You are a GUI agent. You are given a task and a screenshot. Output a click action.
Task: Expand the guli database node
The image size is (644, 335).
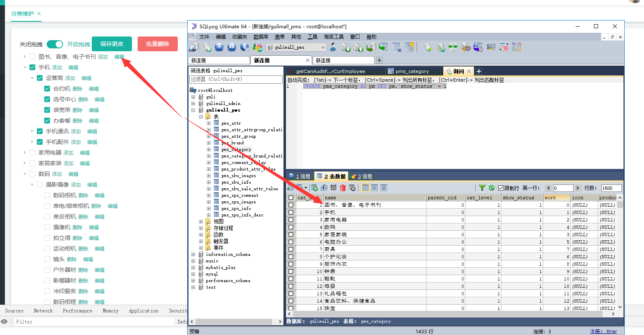pyautogui.click(x=193, y=97)
